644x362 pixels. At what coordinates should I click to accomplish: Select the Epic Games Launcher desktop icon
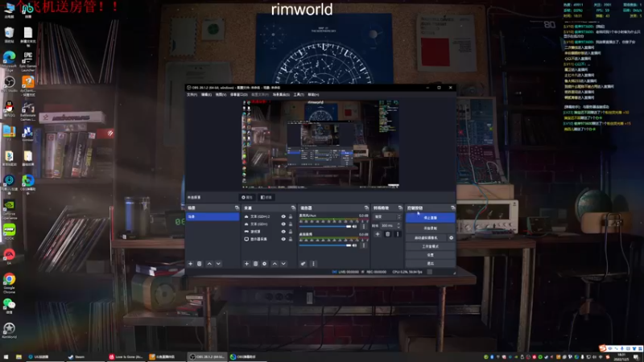[x=27, y=61]
